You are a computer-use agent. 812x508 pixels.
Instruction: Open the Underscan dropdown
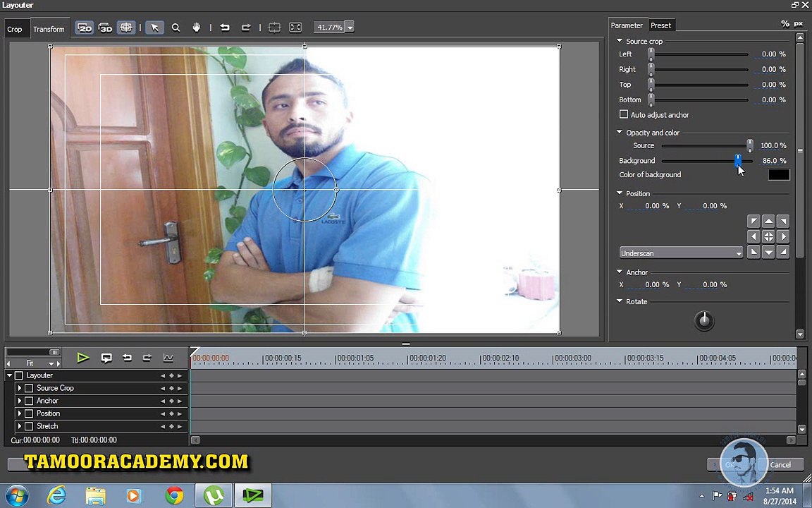(x=681, y=253)
